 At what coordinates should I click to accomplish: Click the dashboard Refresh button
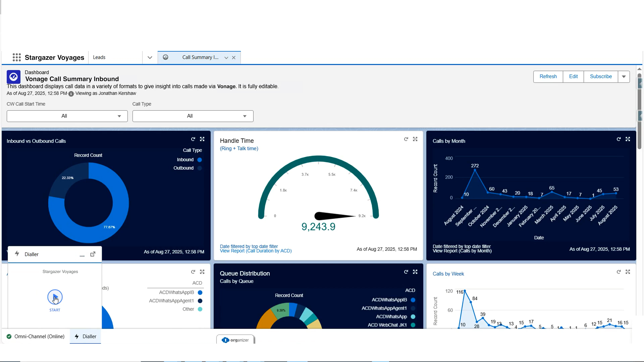(x=548, y=77)
